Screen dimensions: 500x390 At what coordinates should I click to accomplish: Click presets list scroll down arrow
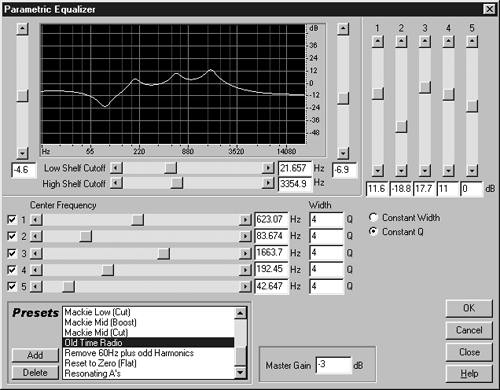(x=240, y=373)
